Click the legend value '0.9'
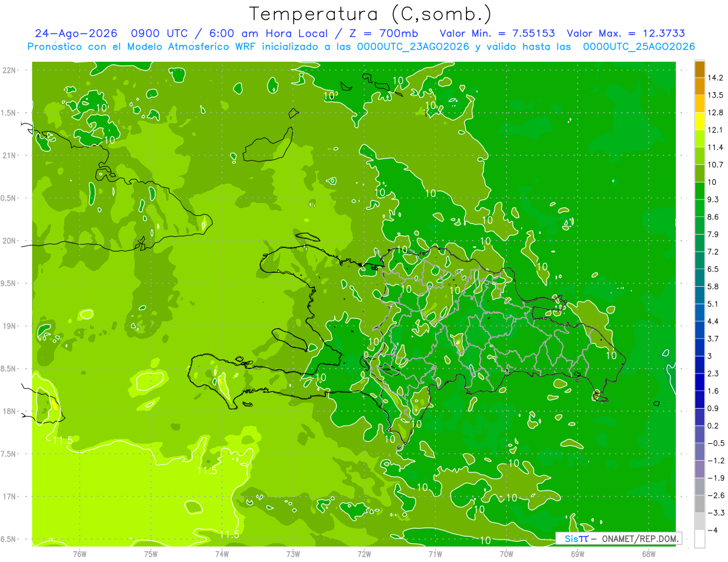 (714, 409)
